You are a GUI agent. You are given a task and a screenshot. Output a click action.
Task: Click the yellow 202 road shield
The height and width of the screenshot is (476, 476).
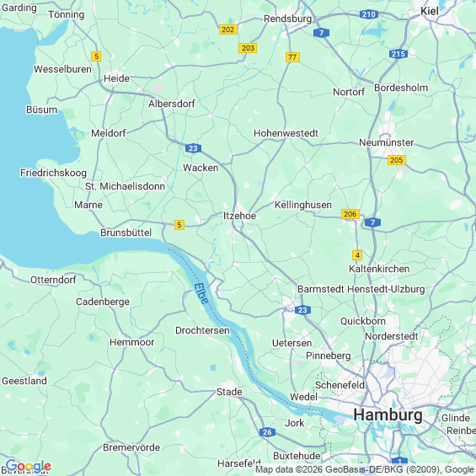[228, 29]
